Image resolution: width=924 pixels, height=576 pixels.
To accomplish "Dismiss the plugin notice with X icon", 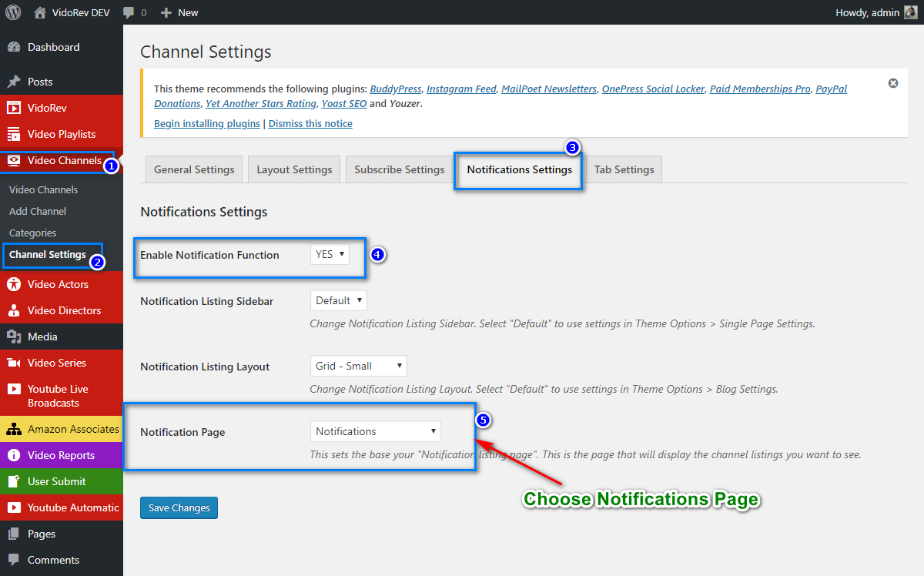I will coord(893,83).
